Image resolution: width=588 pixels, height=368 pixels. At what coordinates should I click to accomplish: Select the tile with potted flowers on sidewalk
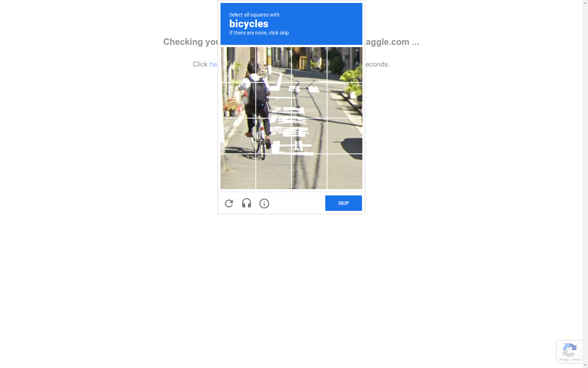point(238,100)
